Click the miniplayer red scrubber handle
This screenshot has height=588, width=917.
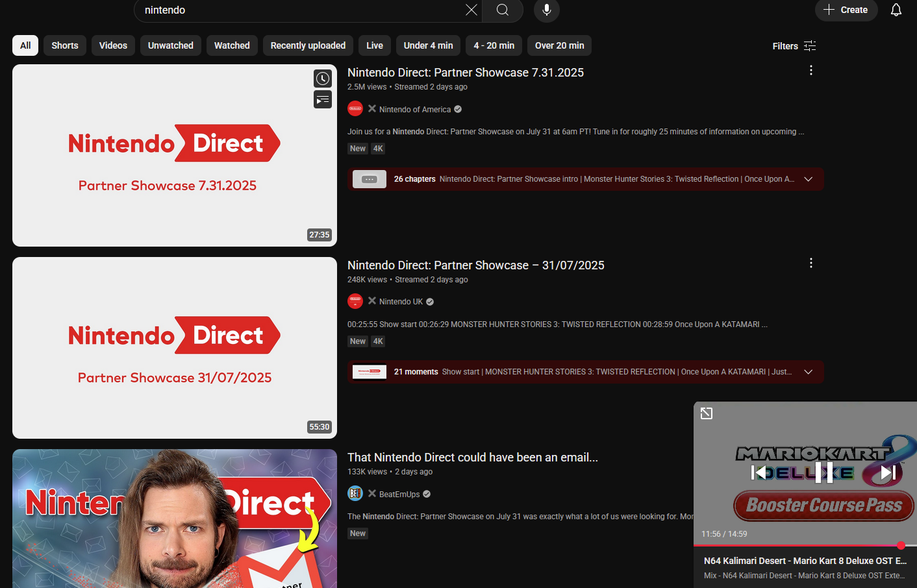[x=901, y=545]
